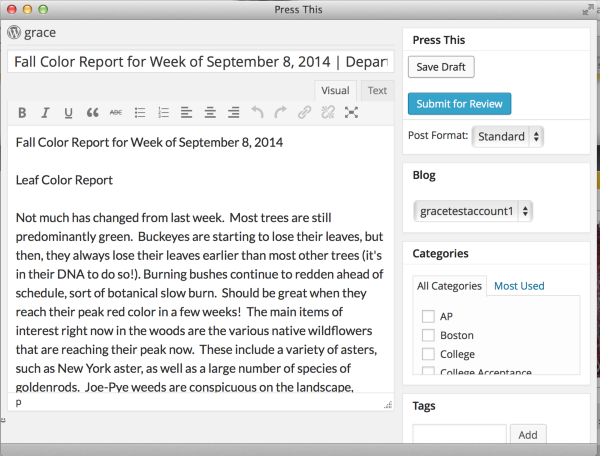
Task: Toggle bold formatting in editor toolbar
Action: [x=21, y=112]
